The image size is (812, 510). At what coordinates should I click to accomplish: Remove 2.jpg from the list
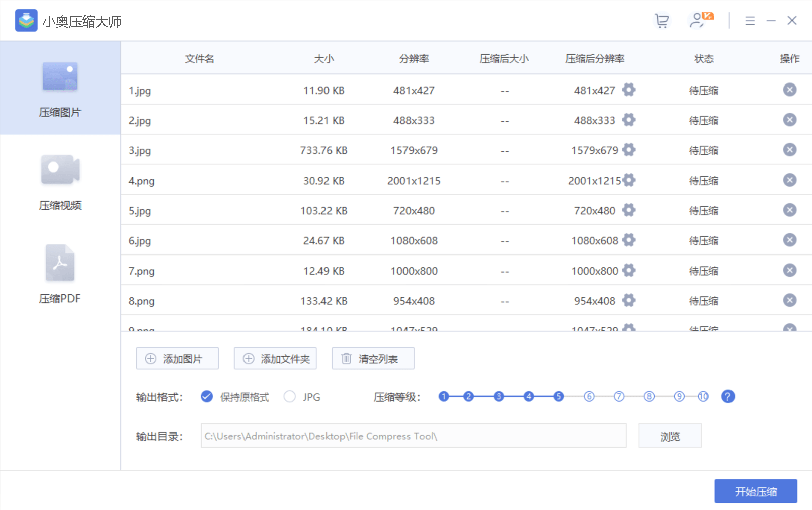point(789,120)
